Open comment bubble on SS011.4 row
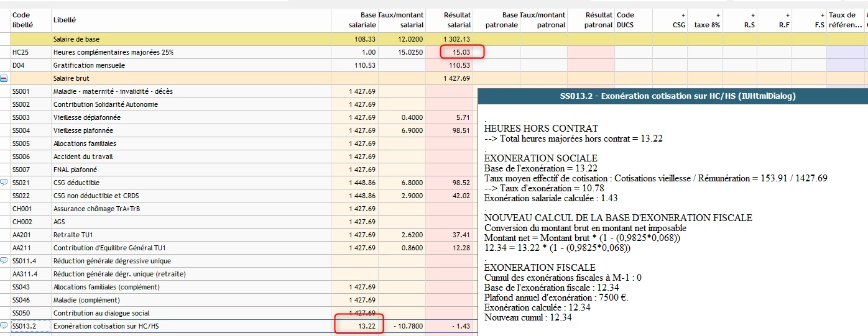The image size is (868, 336). tap(4, 261)
